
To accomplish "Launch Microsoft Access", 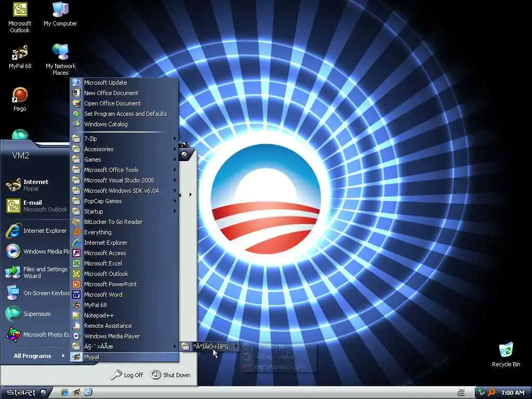I will pos(124,253).
